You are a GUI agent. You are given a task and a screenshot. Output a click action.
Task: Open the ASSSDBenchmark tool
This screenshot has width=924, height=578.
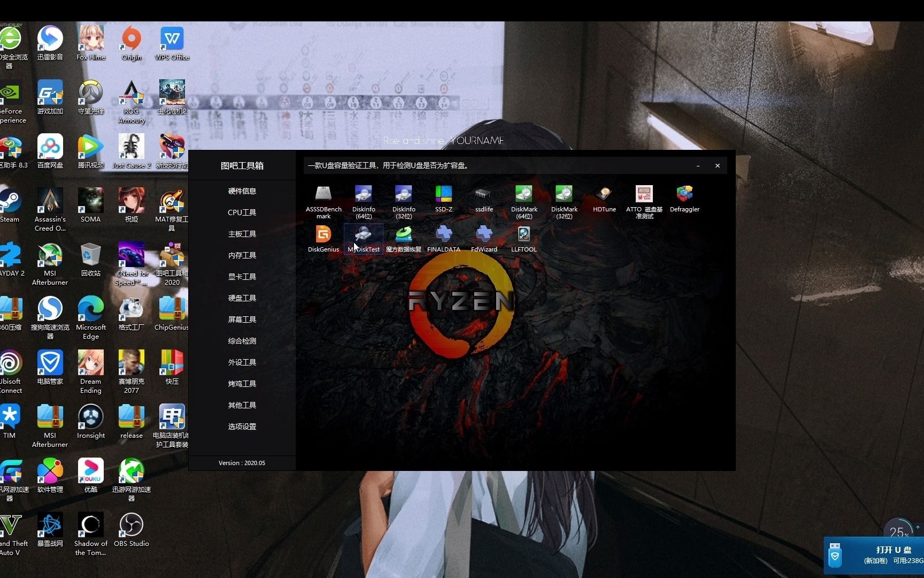324,202
